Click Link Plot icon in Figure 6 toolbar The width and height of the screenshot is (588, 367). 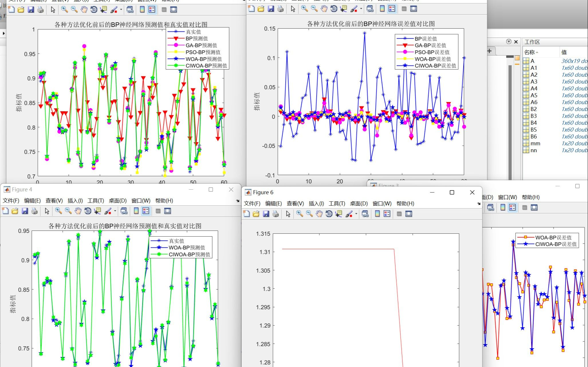pos(365,214)
